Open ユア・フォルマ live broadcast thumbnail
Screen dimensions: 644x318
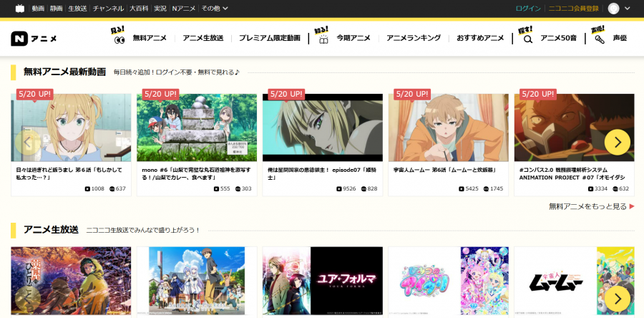323,281
